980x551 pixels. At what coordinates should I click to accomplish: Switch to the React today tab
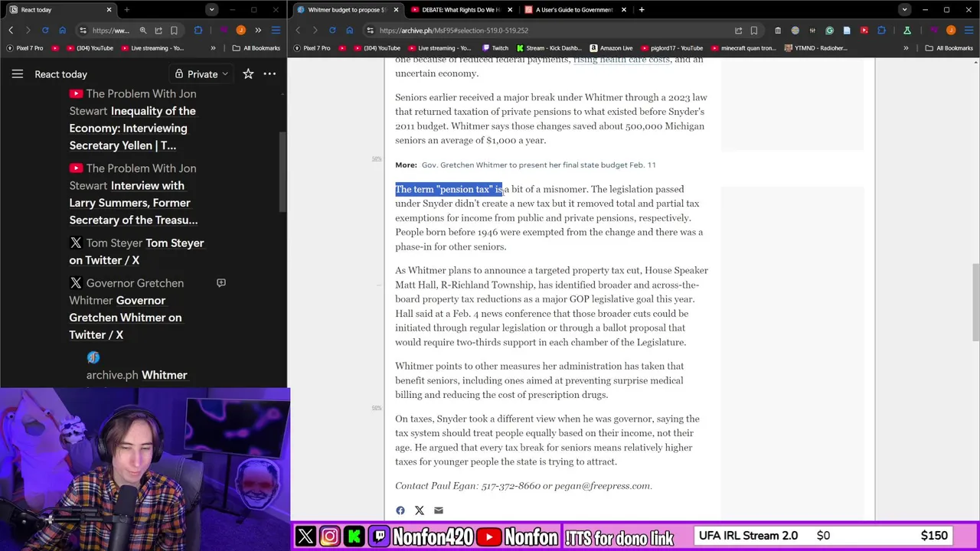tap(60, 10)
